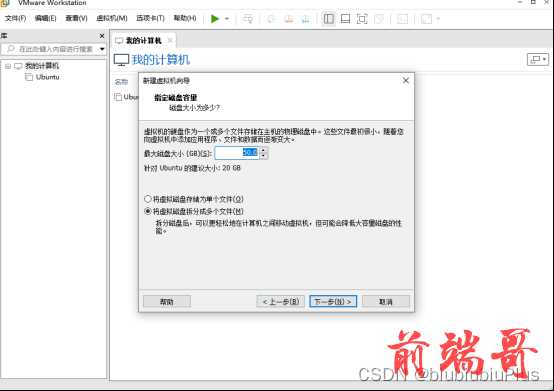Click the 名称 column header behind the dialog

(121, 82)
